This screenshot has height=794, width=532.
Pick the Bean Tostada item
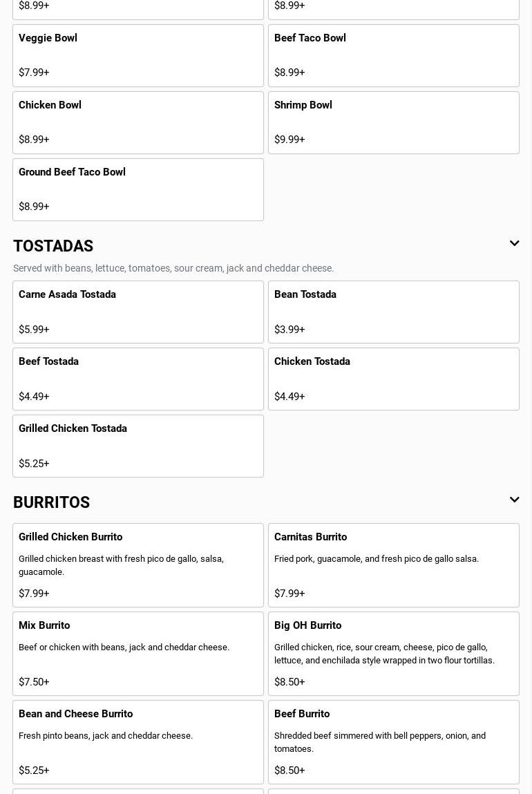click(x=394, y=312)
